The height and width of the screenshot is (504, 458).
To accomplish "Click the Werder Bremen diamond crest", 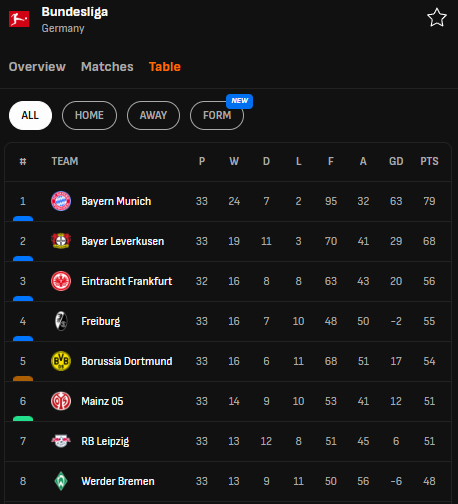I will coord(61,481).
